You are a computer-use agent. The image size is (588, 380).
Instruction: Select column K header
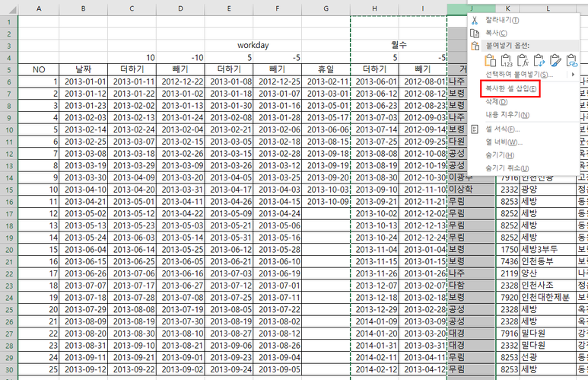508,8
